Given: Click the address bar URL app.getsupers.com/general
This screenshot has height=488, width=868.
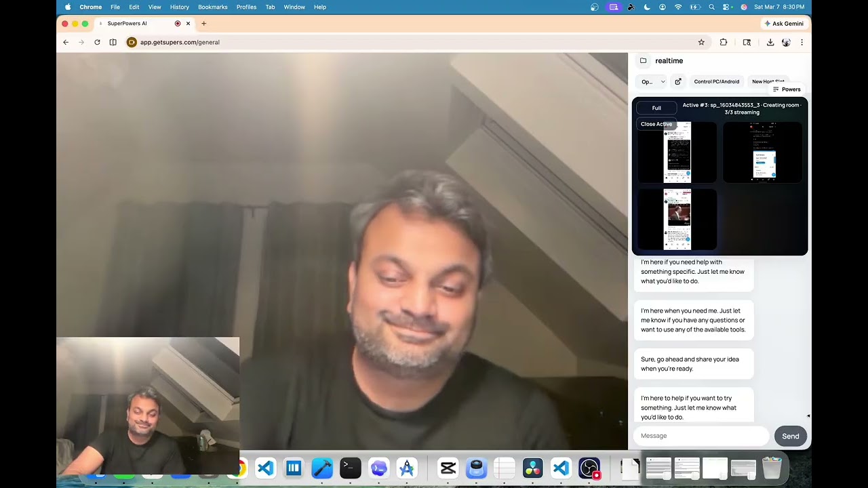Looking at the screenshot, I should click(180, 42).
